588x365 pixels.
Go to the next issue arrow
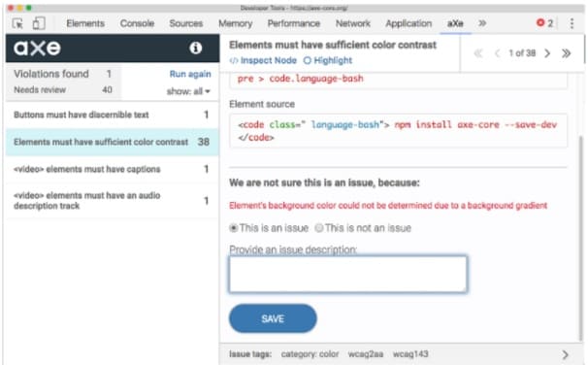pos(547,53)
